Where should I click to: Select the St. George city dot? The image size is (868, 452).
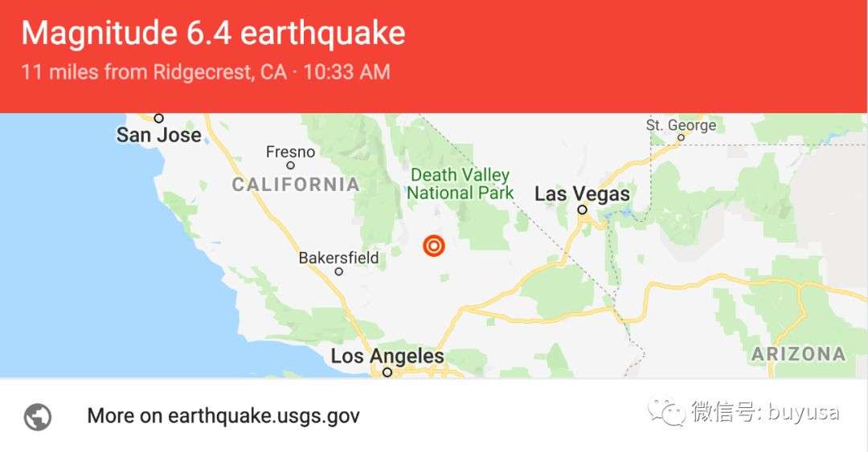point(681,138)
